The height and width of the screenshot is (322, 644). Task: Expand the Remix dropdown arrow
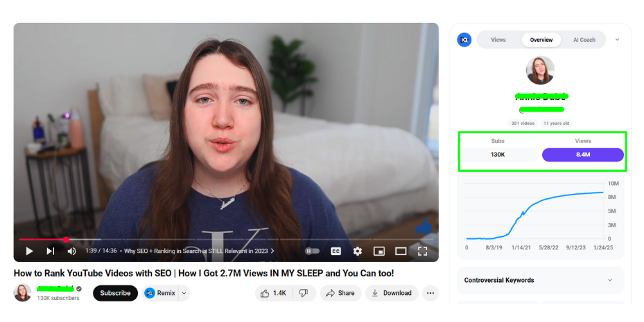pyautogui.click(x=184, y=293)
